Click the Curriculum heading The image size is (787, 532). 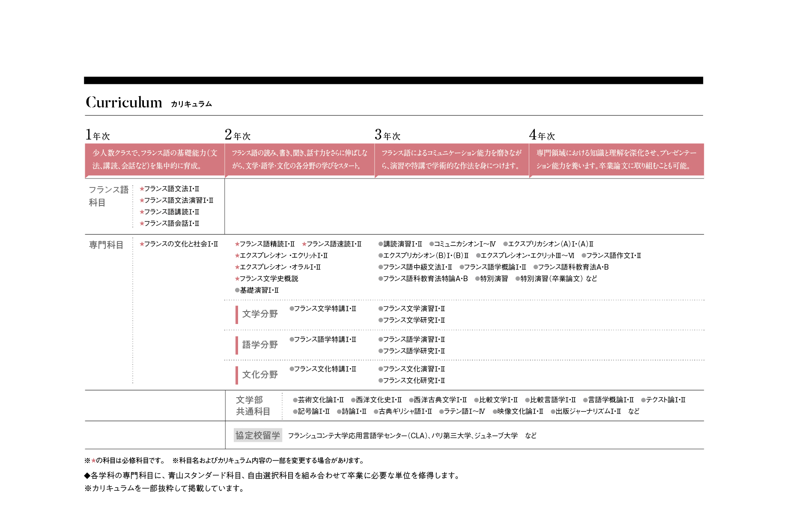(x=124, y=102)
